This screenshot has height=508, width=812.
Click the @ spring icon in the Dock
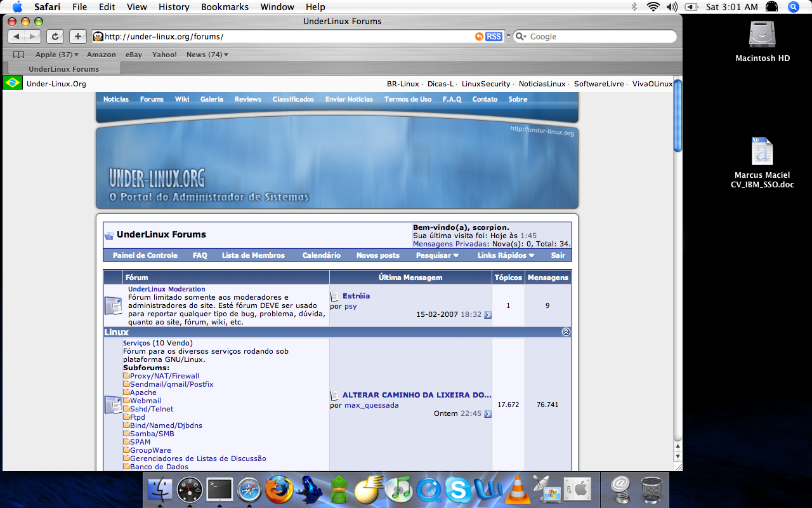coord(620,490)
